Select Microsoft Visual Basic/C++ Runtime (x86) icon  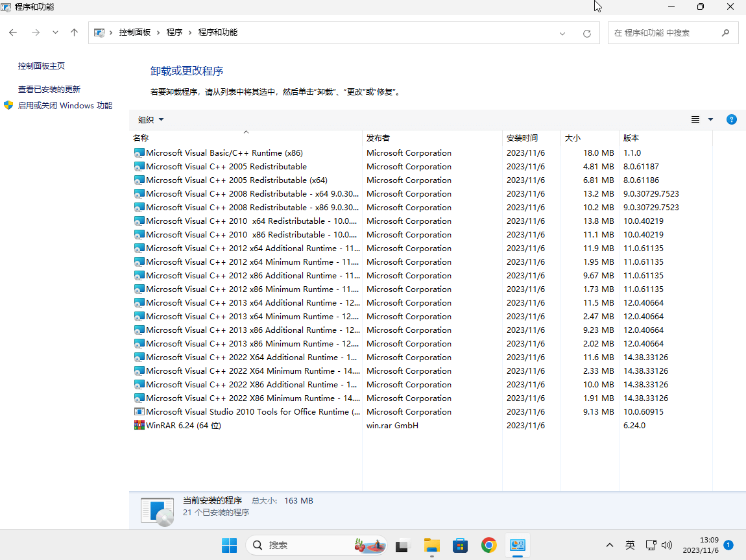click(x=139, y=152)
